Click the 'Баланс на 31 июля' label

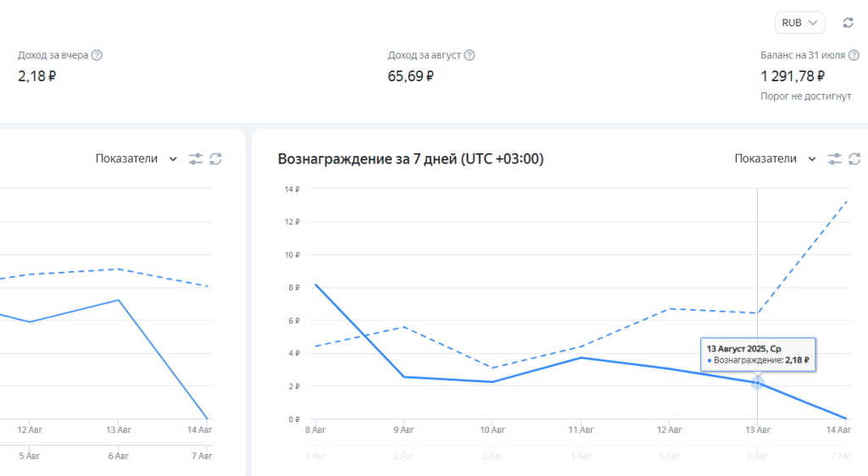[803, 55]
